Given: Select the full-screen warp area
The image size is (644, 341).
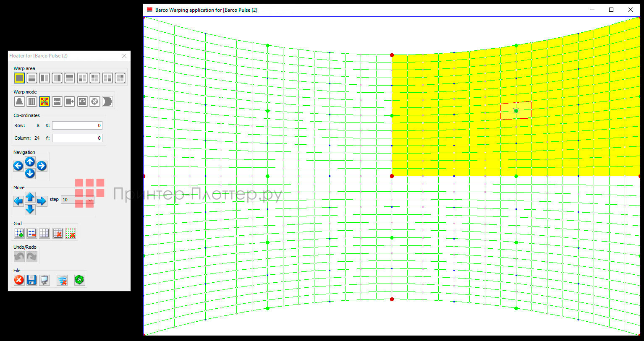Looking at the screenshot, I should pos(19,78).
